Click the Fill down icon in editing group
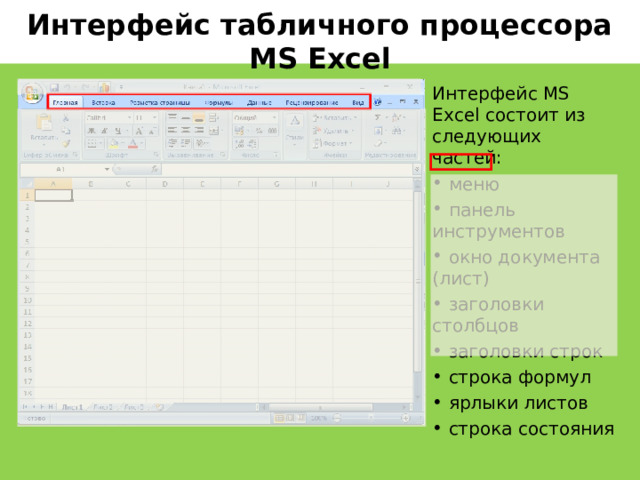The width and height of the screenshot is (640, 480). click(378, 131)
